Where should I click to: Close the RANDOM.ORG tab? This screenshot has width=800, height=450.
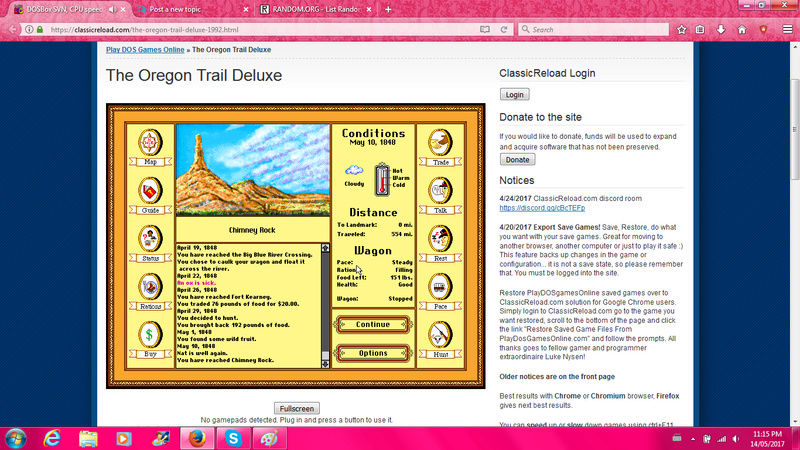[369, 9]
